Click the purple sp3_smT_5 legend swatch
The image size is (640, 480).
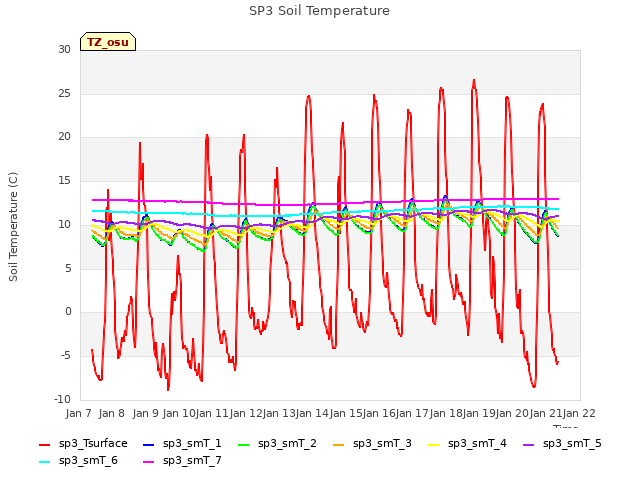click(529, 444)
